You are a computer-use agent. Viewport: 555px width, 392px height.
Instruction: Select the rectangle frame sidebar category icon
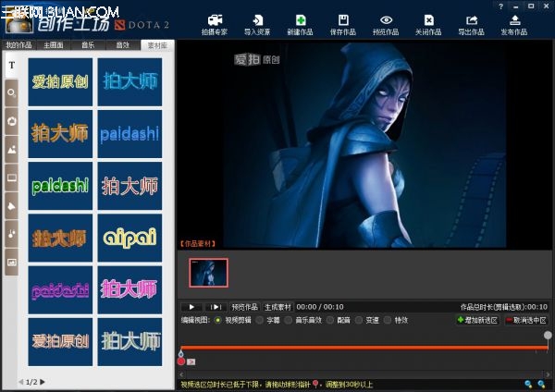pos(12,178)
